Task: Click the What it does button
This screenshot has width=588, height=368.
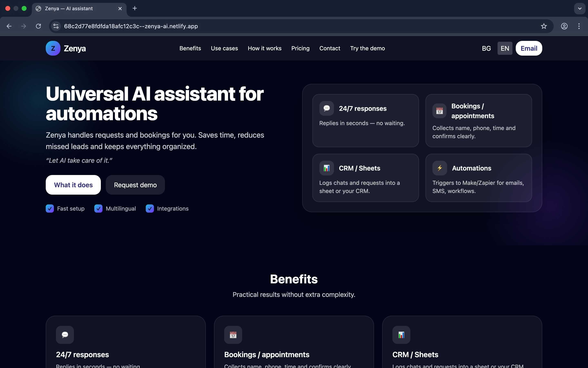Action: click(73, 185)
